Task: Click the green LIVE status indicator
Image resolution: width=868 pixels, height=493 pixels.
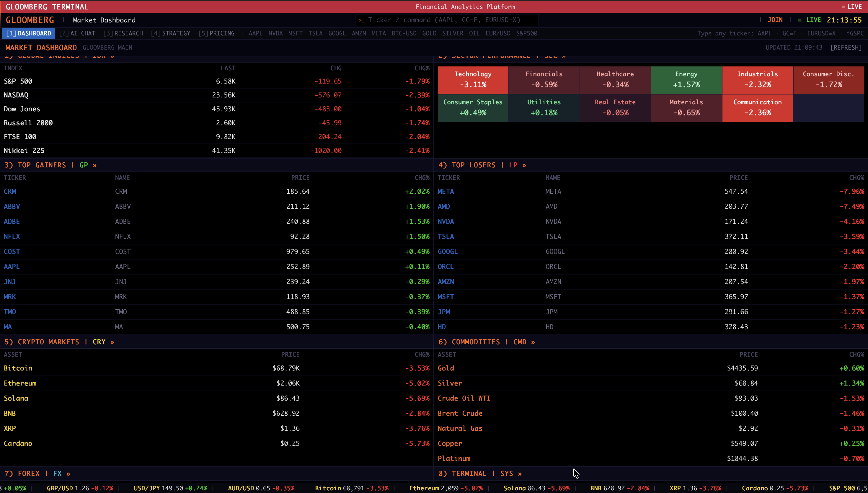Action: click(813, 20)
